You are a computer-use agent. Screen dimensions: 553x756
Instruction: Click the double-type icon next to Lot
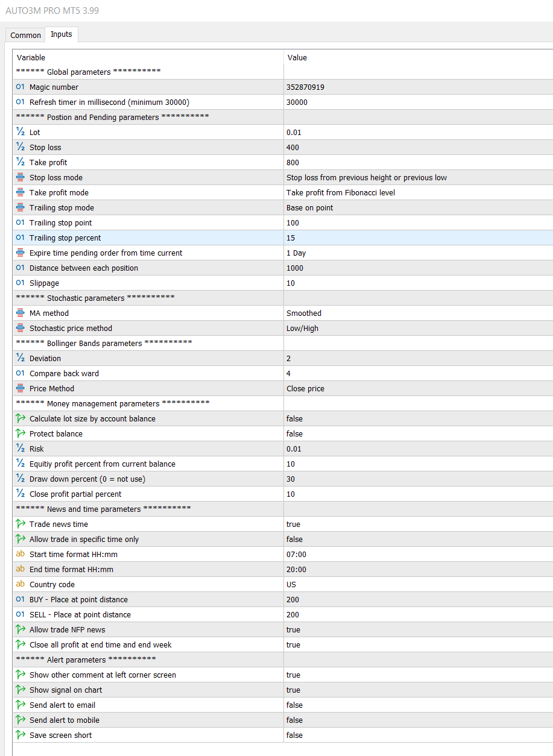click(x=21, y=132)
